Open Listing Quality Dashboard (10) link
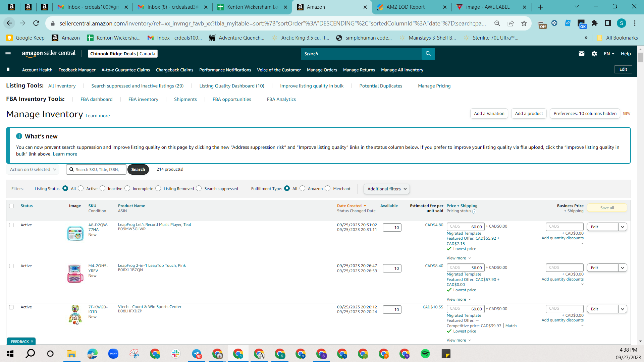Image resolution: width=644 pixels, height=362 pixels. (232, 86)
